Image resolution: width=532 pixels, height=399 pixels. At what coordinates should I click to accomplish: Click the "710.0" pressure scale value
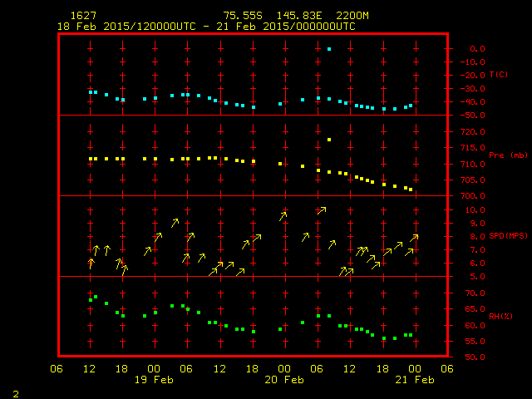(x=473, y=165)
